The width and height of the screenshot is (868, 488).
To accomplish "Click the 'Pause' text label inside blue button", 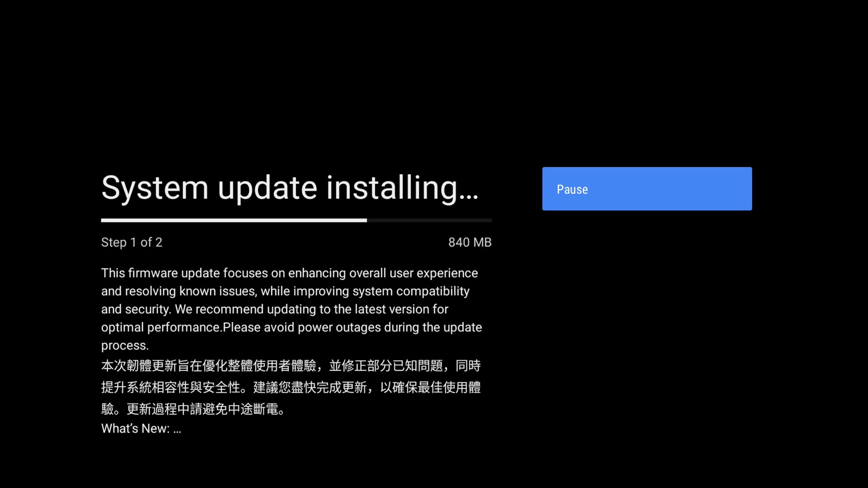I will [x=572, y=189].
